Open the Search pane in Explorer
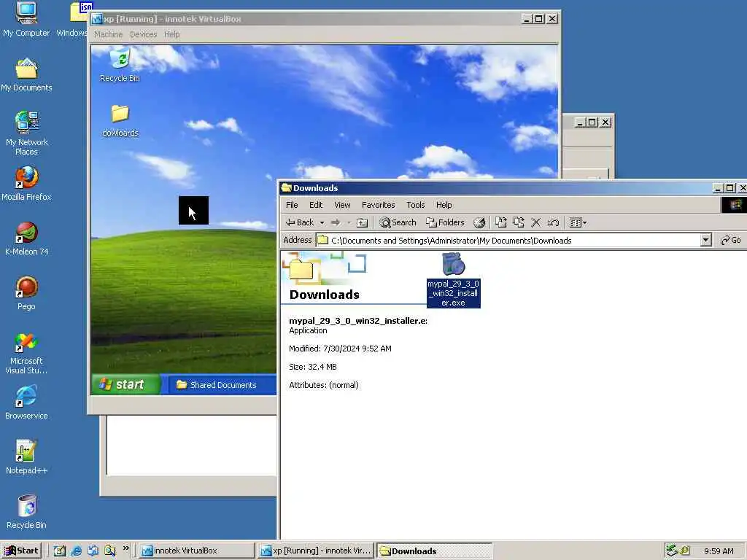 click(x=398, y=222)
